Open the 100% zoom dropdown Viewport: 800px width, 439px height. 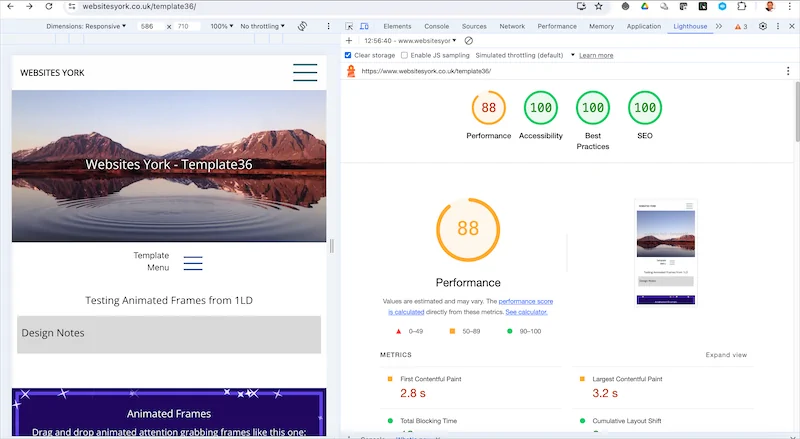(222, 26)
